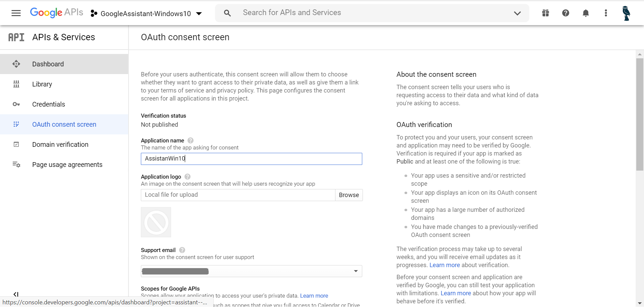Open the help question mark icon
Image resolution: width=644 pixels, height=307 pixels.
point(566,13)
